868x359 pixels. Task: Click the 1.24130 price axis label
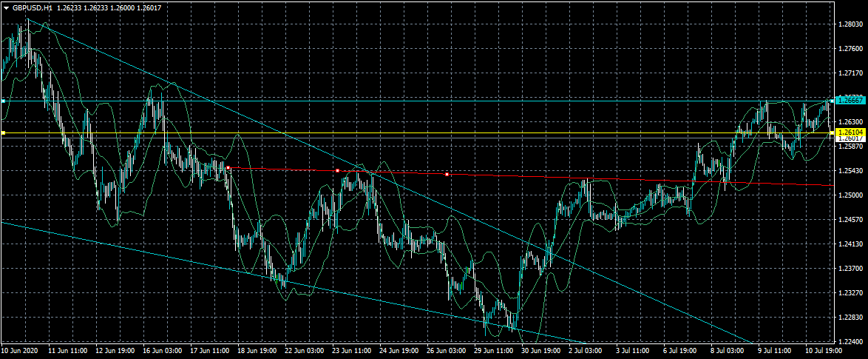[x=850, y=244]
